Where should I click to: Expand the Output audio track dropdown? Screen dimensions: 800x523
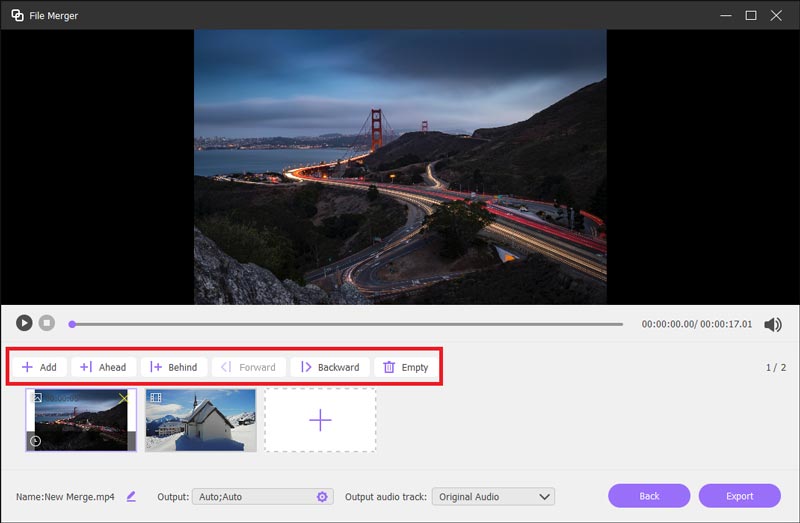(x=493, y=496)
